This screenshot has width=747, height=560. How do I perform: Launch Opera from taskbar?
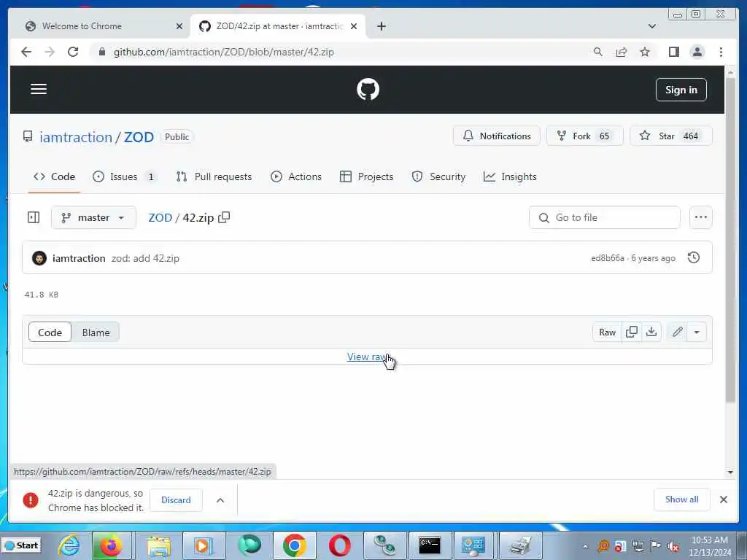[339, 545]
